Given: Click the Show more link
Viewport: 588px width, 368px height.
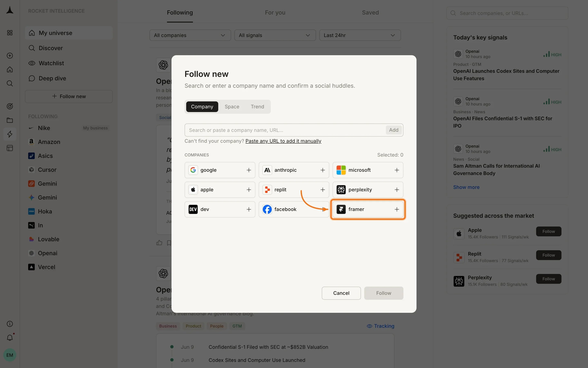Looking at the screenshot, I should pyautogui.click(x=466, y=187).
